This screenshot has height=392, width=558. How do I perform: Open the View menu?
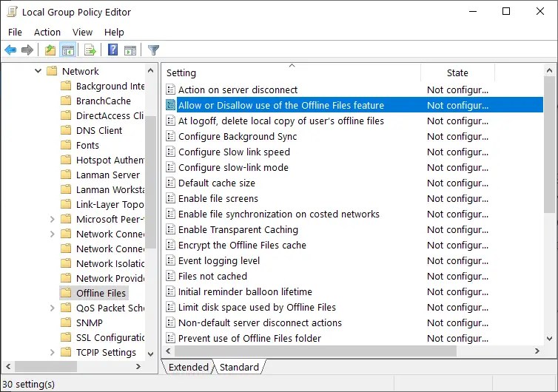coord(82,33)
